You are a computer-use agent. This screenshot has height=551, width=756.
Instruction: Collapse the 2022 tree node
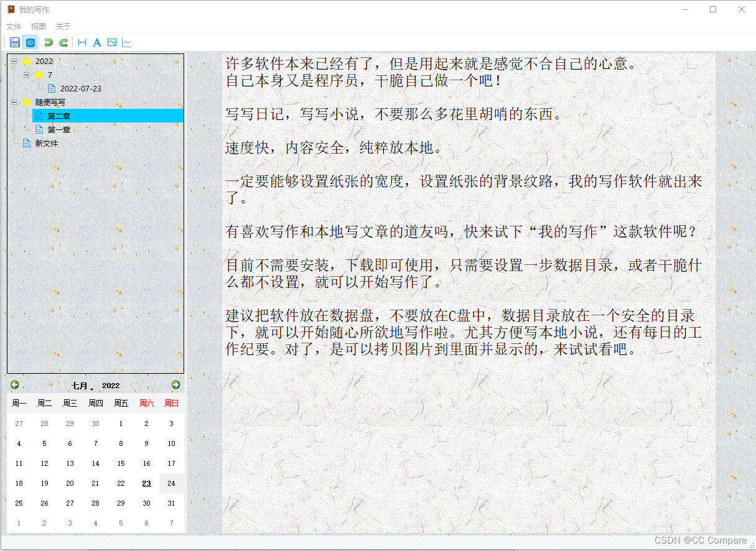[14, 61]
